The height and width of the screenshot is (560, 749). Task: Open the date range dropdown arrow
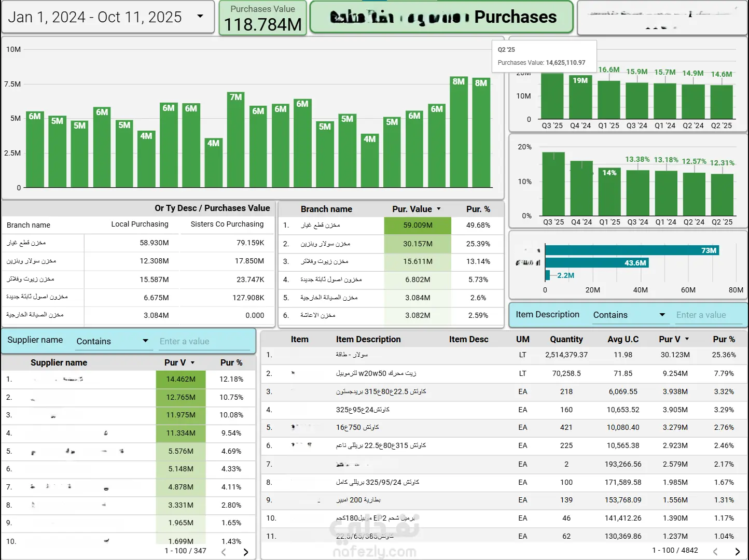(x=200, y=17)
